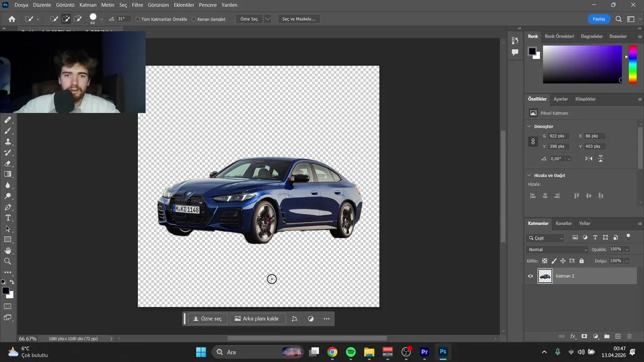This screenshot has height=362, width=644.
Task: Enable Tüm Katmanları Örnekle checkbox
Action: pos(138,19)
